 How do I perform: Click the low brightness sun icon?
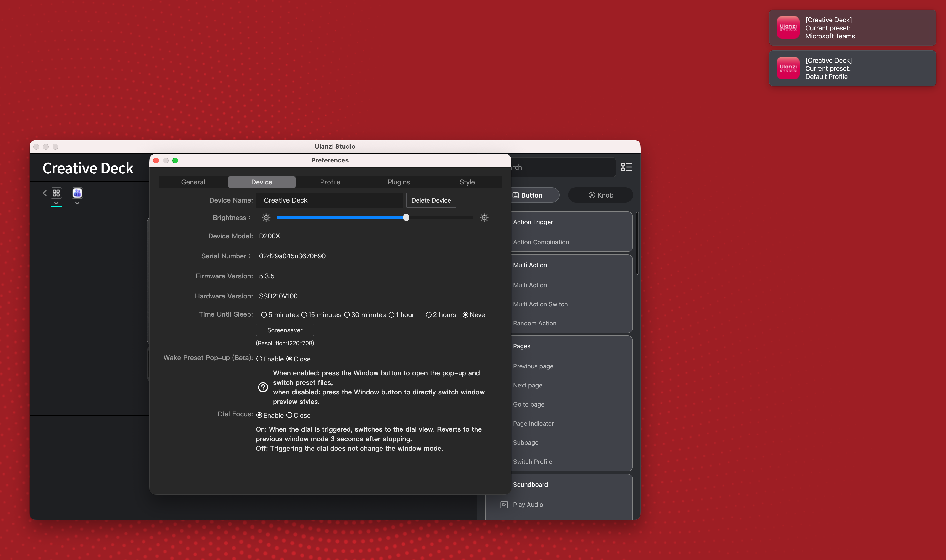(x=266, y=218)
